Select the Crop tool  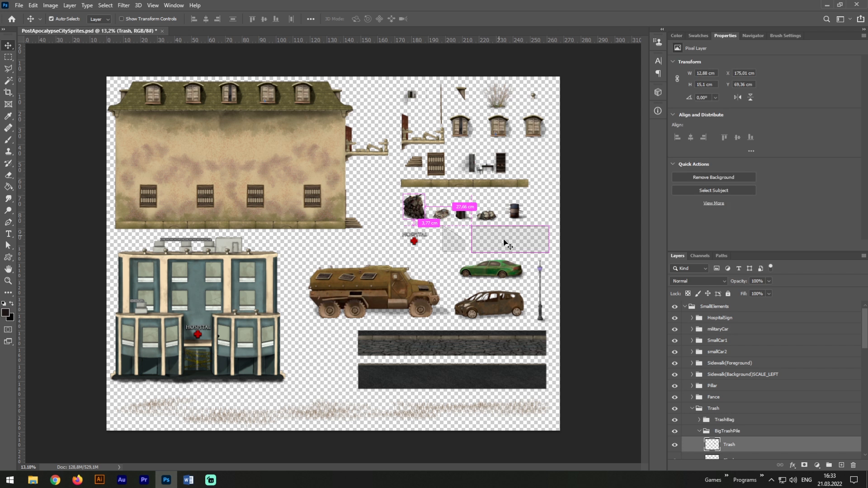tap(8, 92)
